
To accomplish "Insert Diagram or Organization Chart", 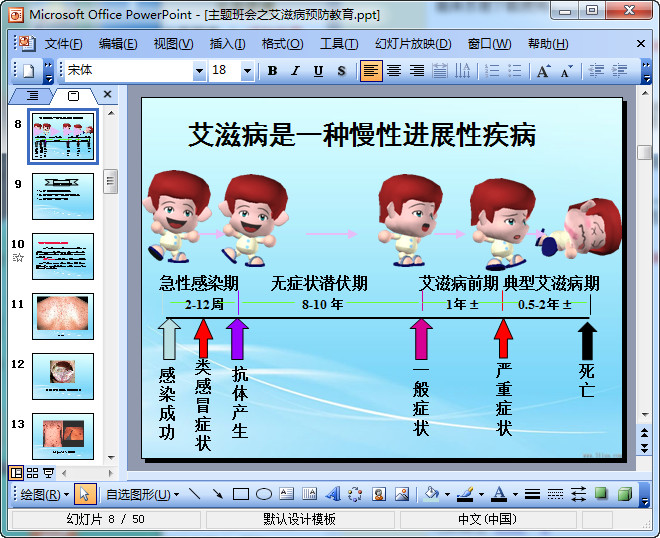I will point(355,494).
